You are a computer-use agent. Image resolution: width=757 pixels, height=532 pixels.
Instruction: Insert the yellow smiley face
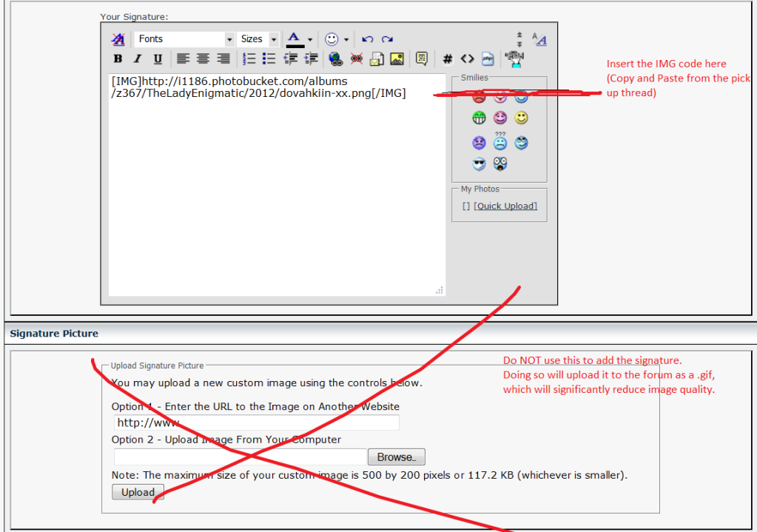tap(522, 118)
